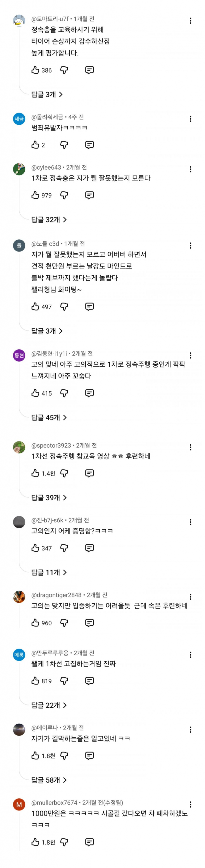Visit the @dragontiger2848 channel link
The height and width of the screenshot is (868, 205).
[x=57, y=595]
